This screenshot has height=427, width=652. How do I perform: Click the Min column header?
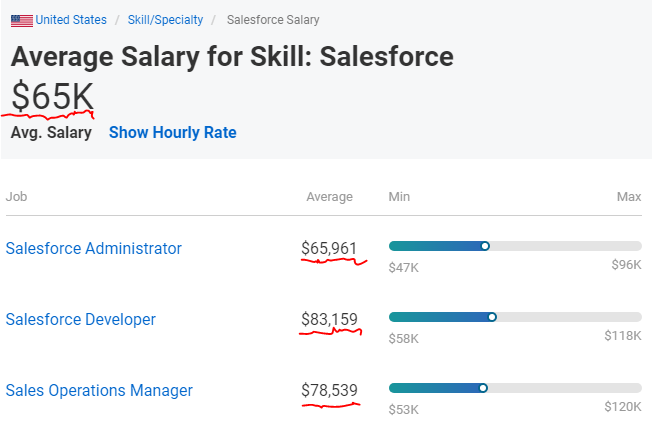point(399,196)
